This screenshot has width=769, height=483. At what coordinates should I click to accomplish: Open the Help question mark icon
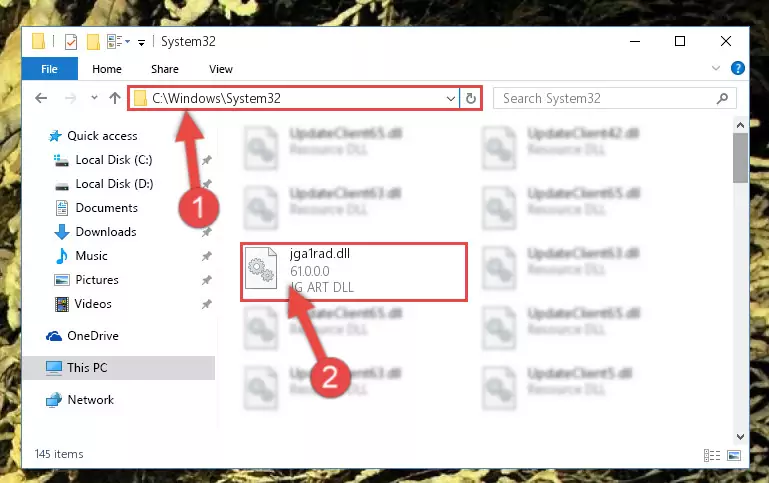[x=737, y=68]
